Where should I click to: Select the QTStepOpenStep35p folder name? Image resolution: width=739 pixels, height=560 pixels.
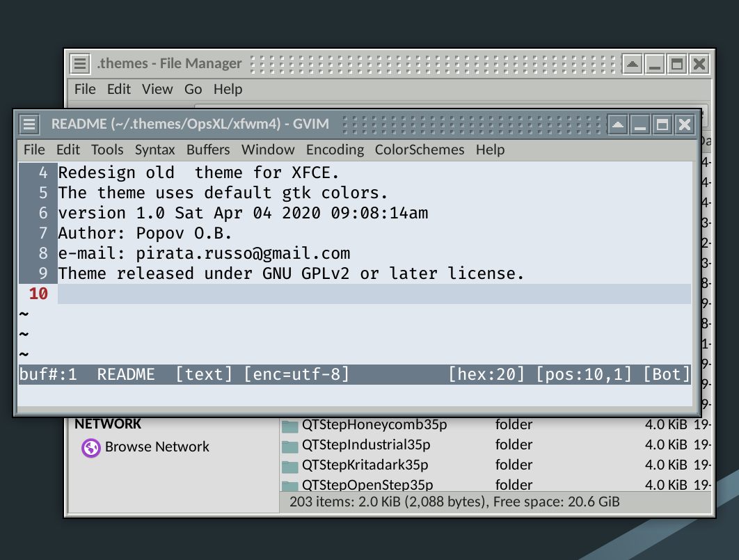tap(367, 485)
